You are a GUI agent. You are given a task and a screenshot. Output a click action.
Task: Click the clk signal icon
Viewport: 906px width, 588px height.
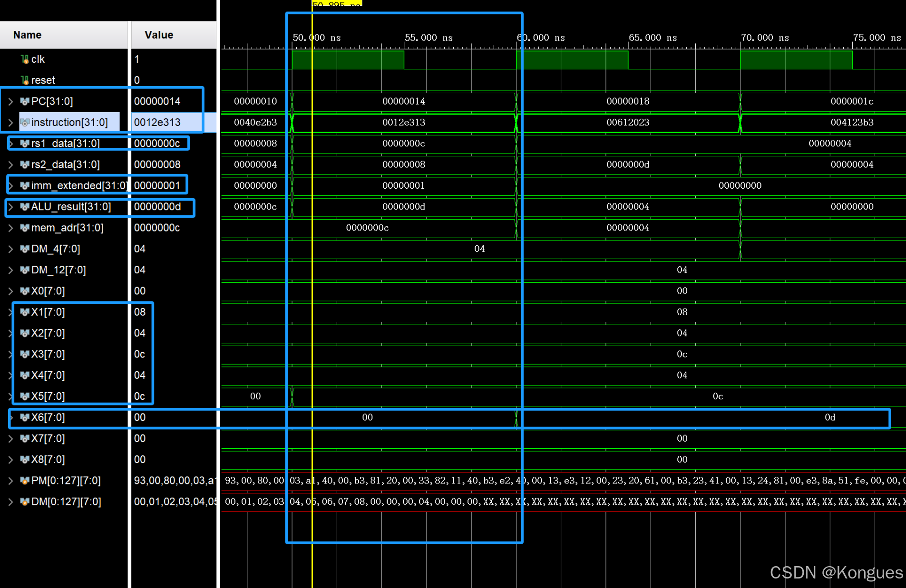pos(25,59)
